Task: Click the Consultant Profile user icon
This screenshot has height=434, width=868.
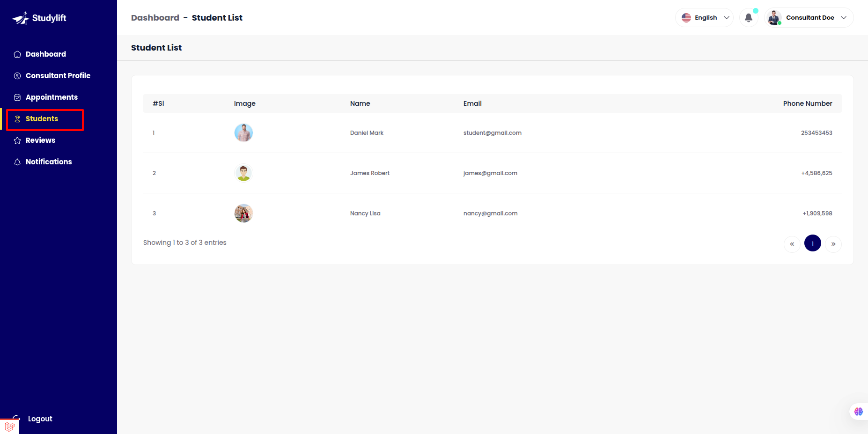Action: pos(17,76)
